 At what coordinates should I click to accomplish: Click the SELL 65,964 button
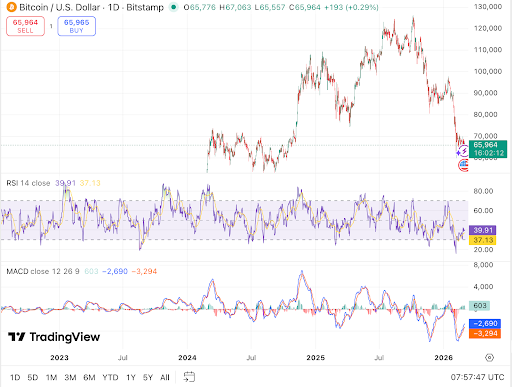coord(25,26)
